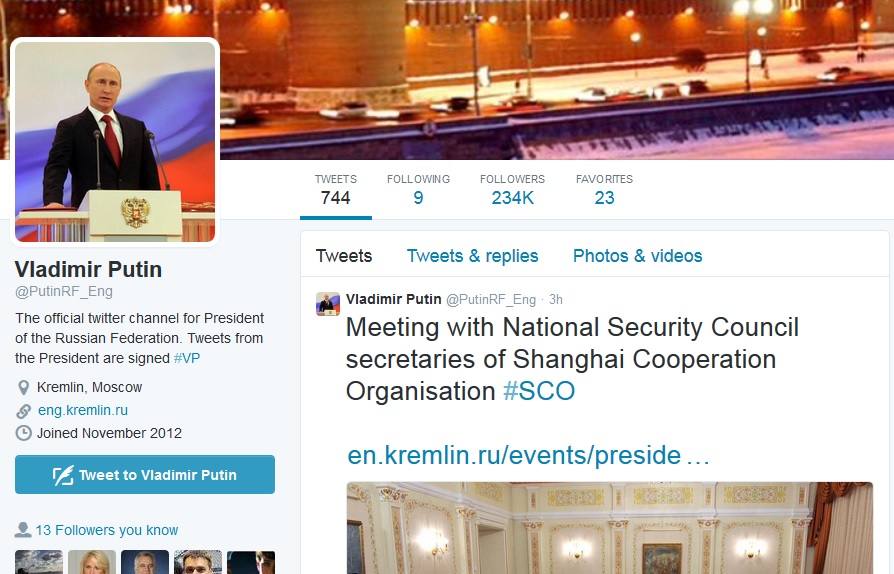
Task: Click the Tweet to Vladimir Putin button
Action: (145, 475)
